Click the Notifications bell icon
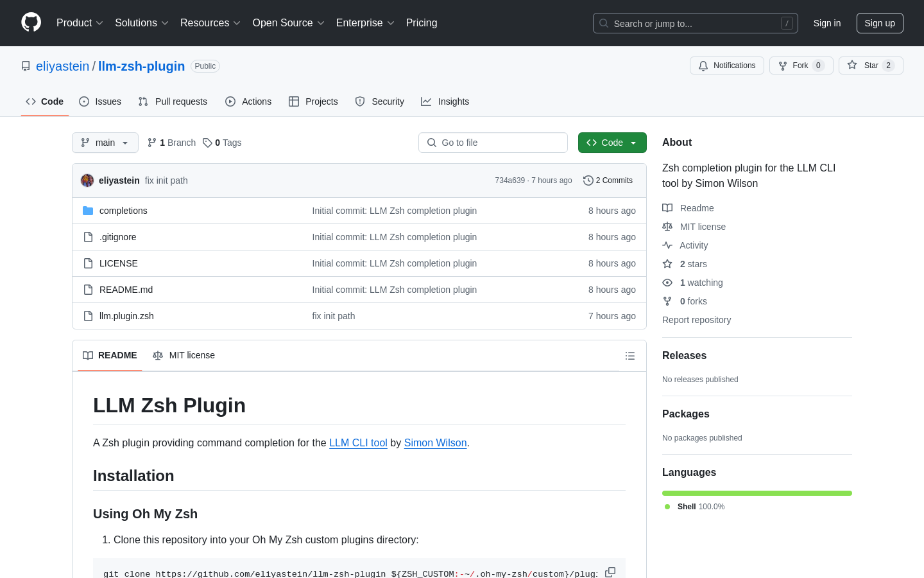924x578 pixels. tap(703, 66)
